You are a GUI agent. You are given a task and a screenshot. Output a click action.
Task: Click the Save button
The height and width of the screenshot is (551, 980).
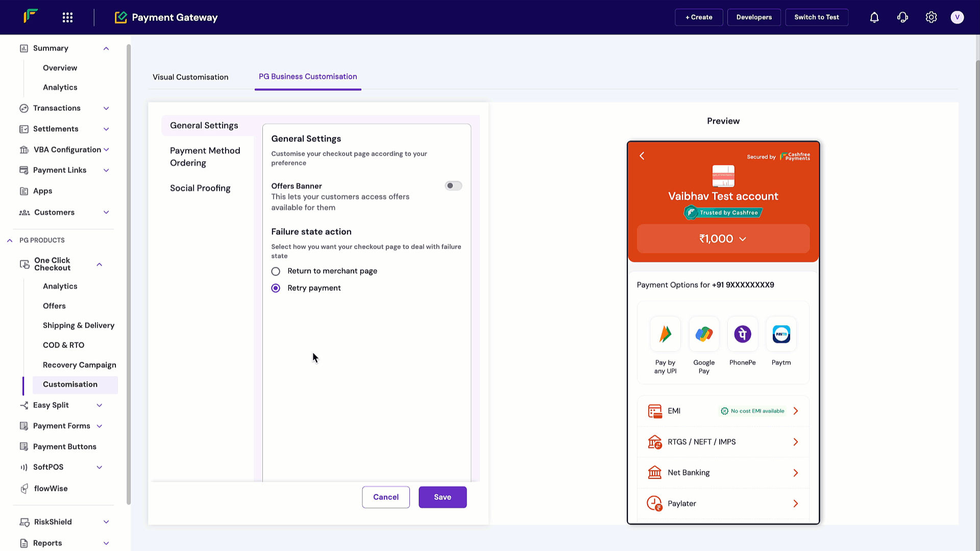tap(442, 497)
